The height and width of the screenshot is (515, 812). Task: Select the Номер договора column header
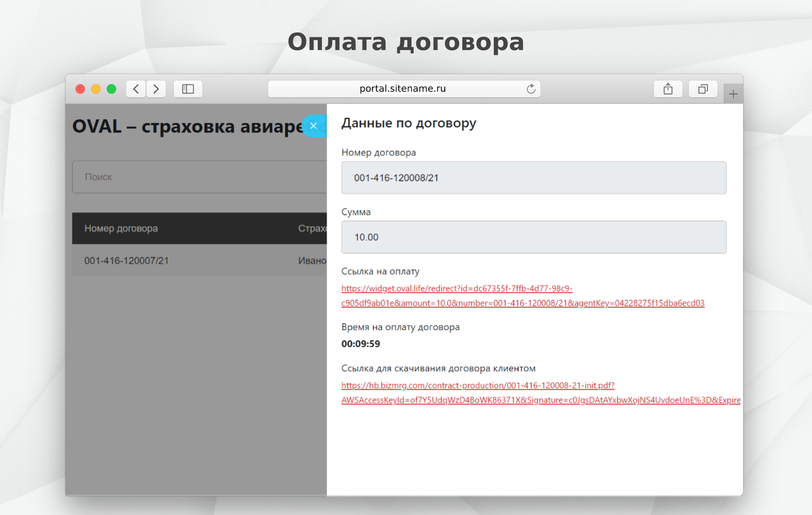[121, 228]
